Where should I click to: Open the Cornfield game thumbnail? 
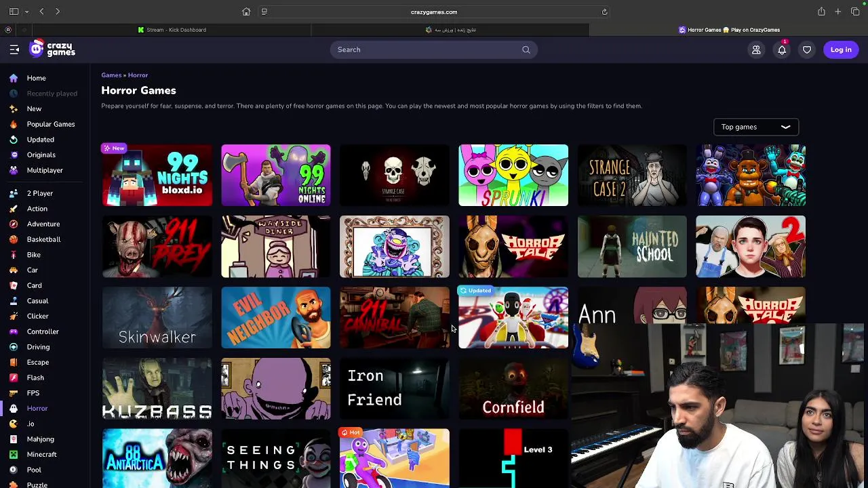pos(513,388)
